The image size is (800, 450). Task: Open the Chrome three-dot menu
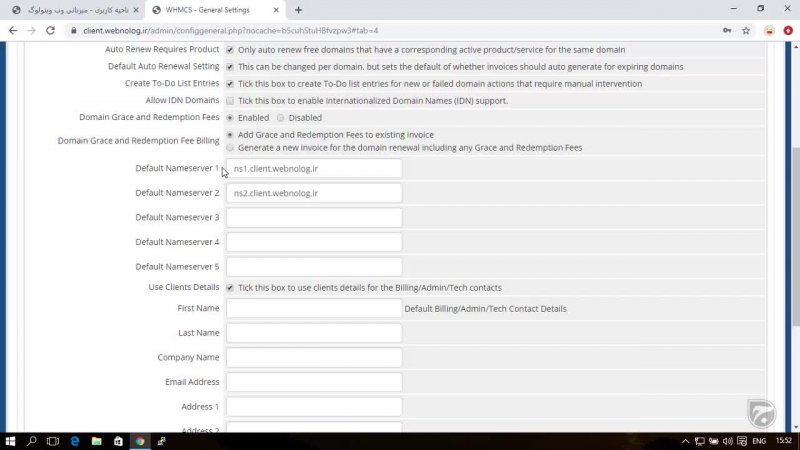tap(787, 30)
